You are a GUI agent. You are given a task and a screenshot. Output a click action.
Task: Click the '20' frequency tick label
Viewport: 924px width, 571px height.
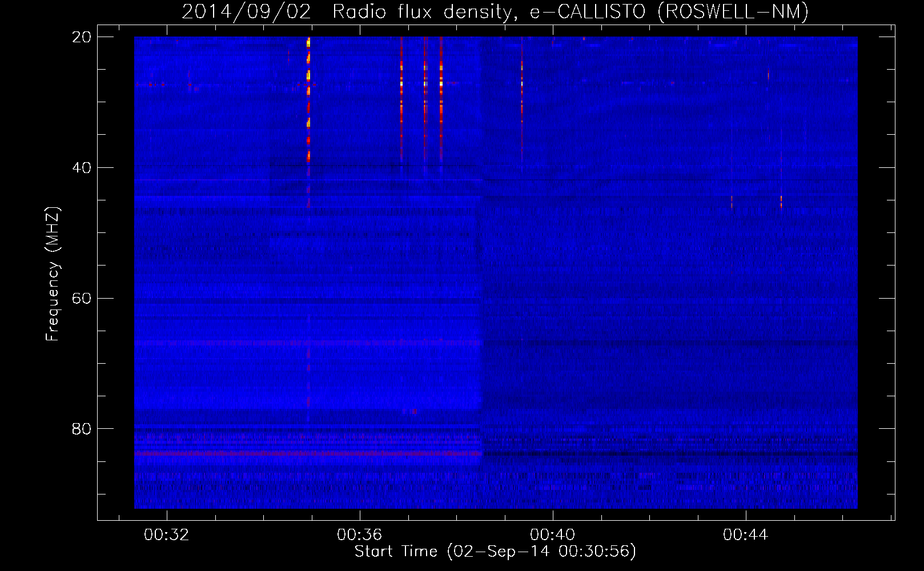[81, 37]
